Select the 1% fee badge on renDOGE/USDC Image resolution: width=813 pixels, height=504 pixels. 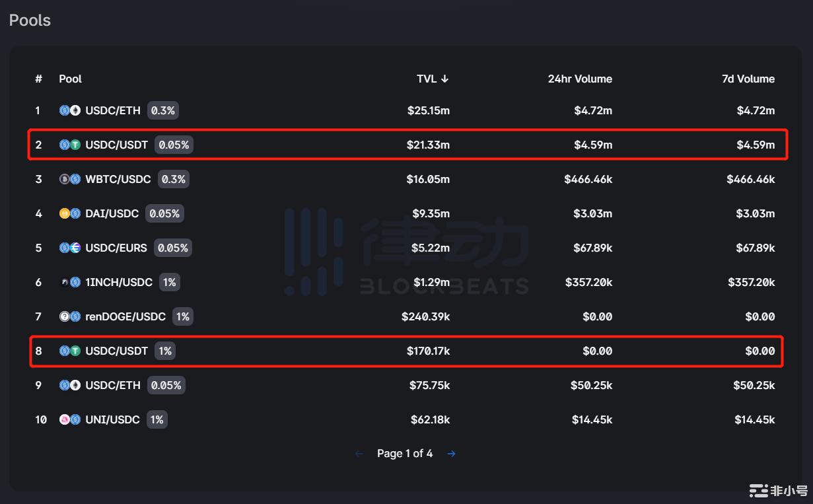tap(183, 316)
